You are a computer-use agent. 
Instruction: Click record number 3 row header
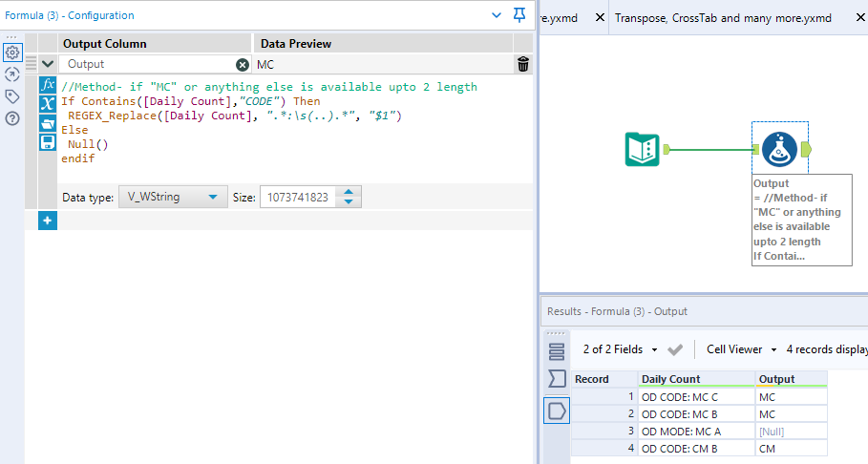tap(603, 432)
